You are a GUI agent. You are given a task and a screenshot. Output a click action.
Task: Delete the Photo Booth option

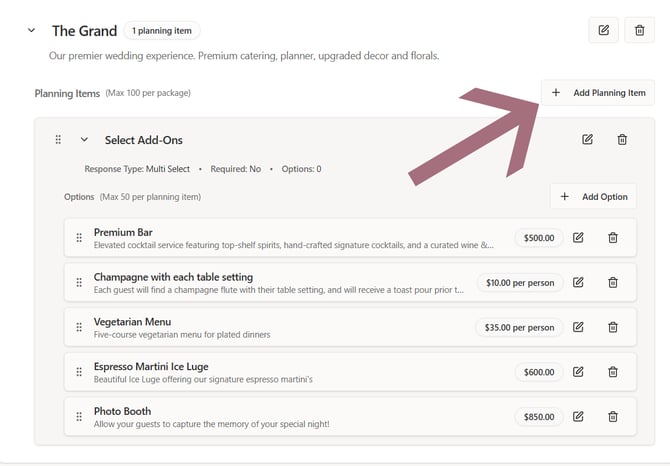[x=613, y=417]
